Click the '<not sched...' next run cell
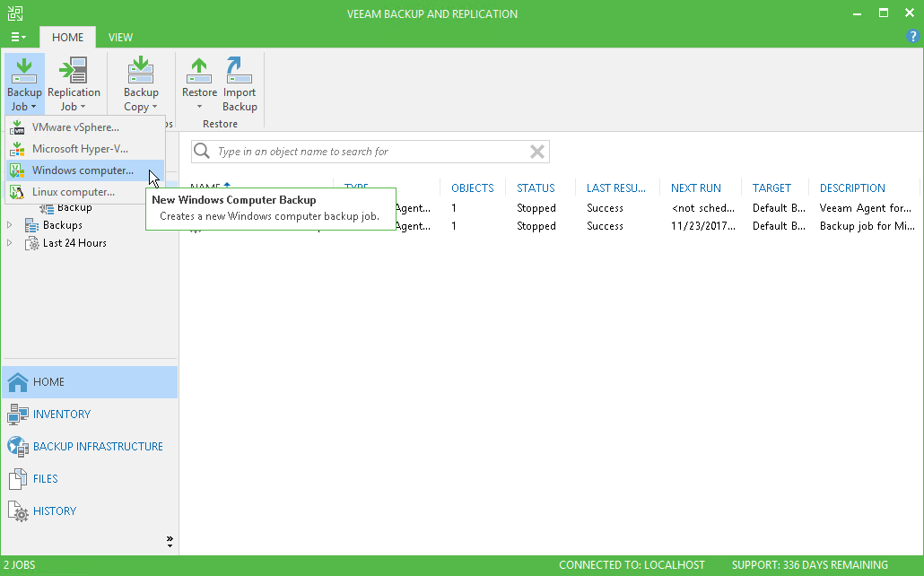Screen dimensions: 924x576 [x=703, y=208]
